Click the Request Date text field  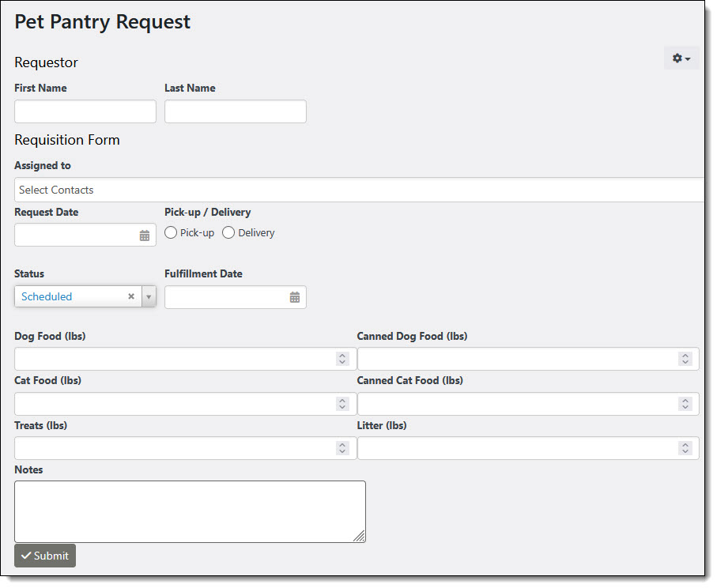pos(75,235)
